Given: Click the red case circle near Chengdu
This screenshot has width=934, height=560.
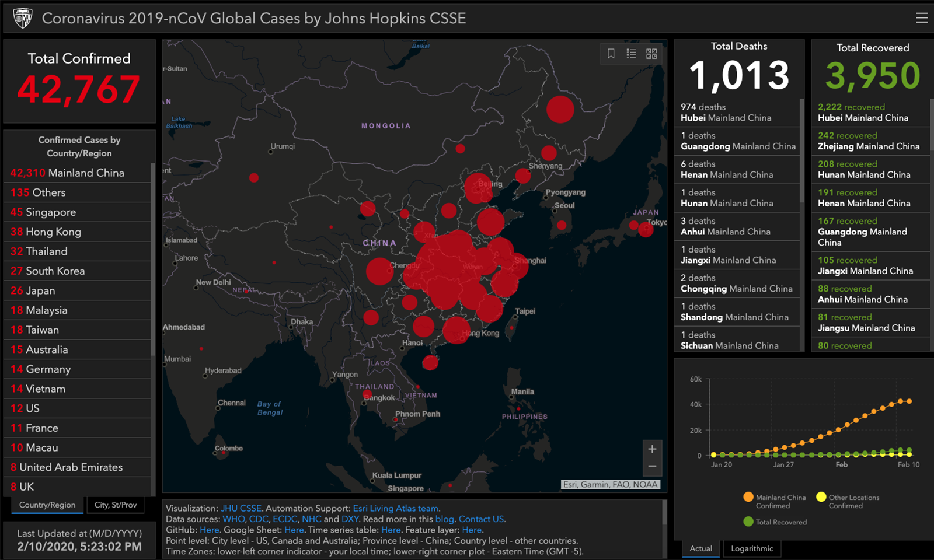Looking at the screenshot, I should point(379,272).
